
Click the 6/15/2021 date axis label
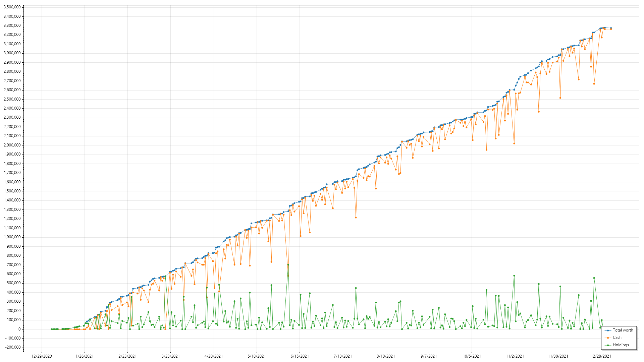click(300, 356)
